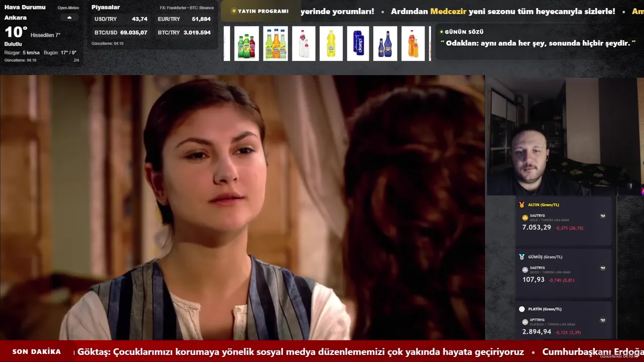Viewport: 644px width, 362px height.
Task: Click the yellow dot beside YAYIN PROGRAMI
Action: pos(234,11)
